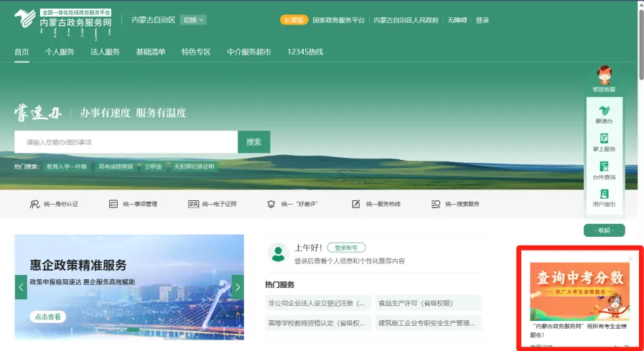Click the 搜索 search button
This screenshot has width=644, height=351.
(254, 142)
